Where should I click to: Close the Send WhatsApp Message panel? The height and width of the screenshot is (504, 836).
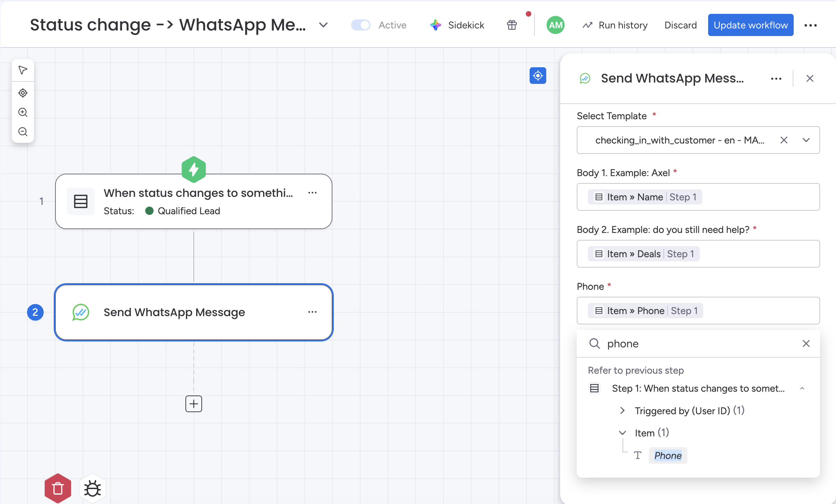coord(810,79)
